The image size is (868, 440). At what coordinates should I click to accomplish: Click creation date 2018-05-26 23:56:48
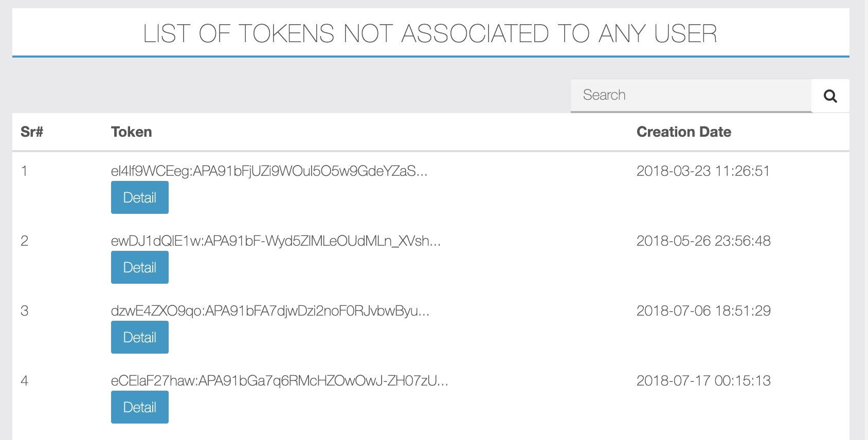click(703, 241)
